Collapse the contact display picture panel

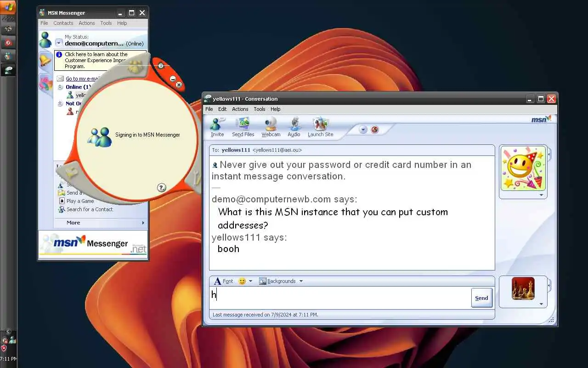pos(549,154)
